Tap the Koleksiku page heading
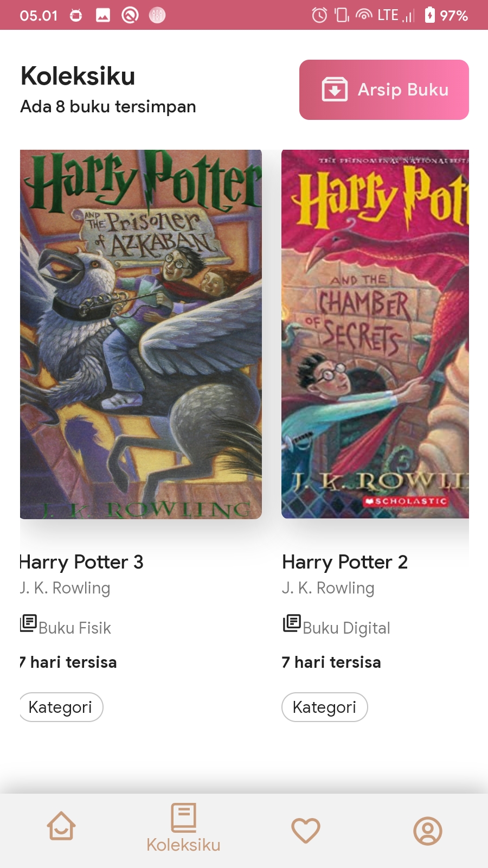Viewport: 488px width, 868px height. 78,76
